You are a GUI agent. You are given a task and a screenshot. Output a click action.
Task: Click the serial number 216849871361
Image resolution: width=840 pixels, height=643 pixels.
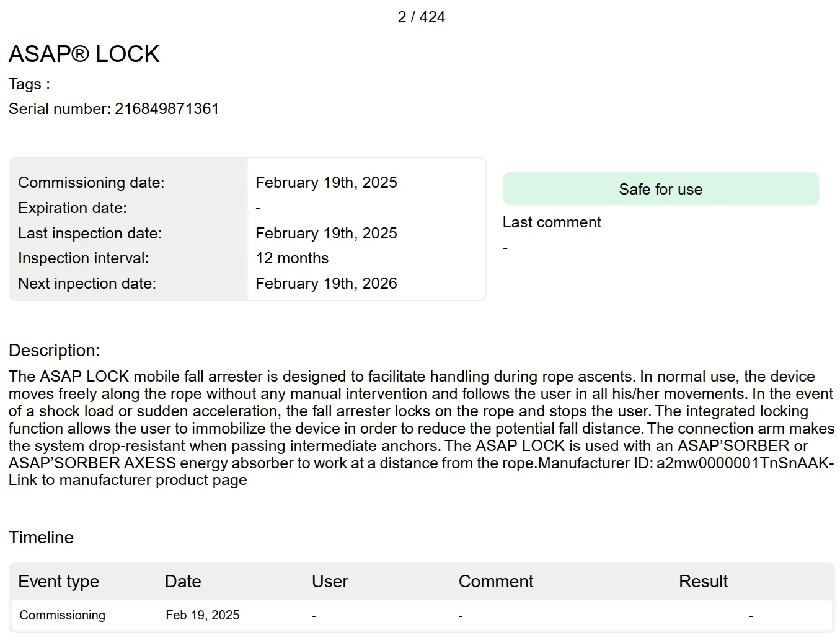pos(167,109)
